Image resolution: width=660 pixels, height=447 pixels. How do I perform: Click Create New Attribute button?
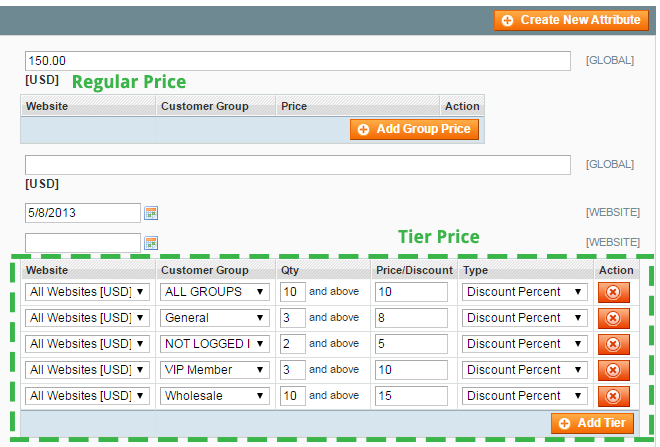pyautogui.click(x=571, y=20)
